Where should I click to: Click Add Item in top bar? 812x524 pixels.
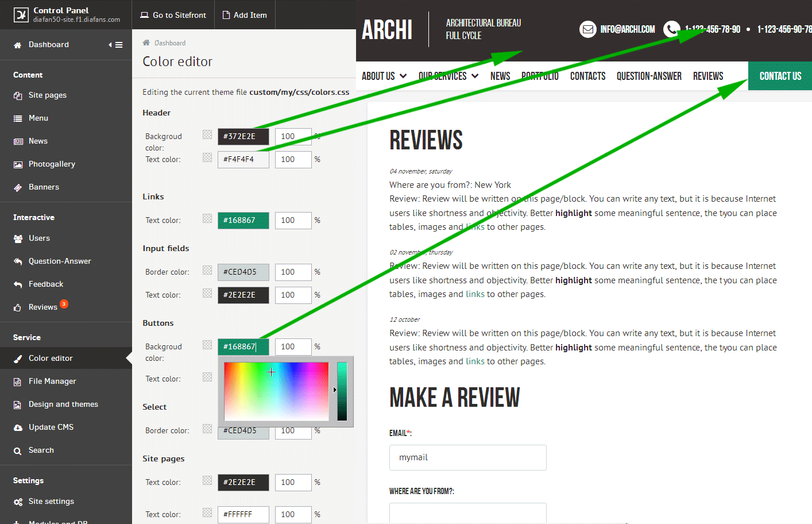coord(245,15)
